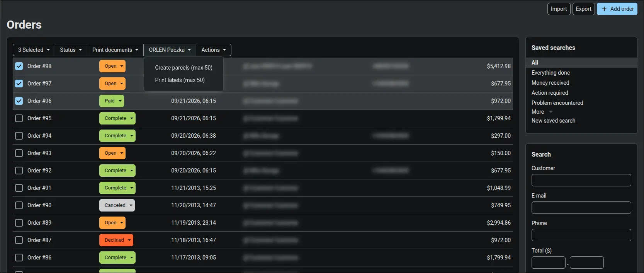Screen dimensions: 644x273
Task: Open the Order #95 link
Action: [39, 118]
